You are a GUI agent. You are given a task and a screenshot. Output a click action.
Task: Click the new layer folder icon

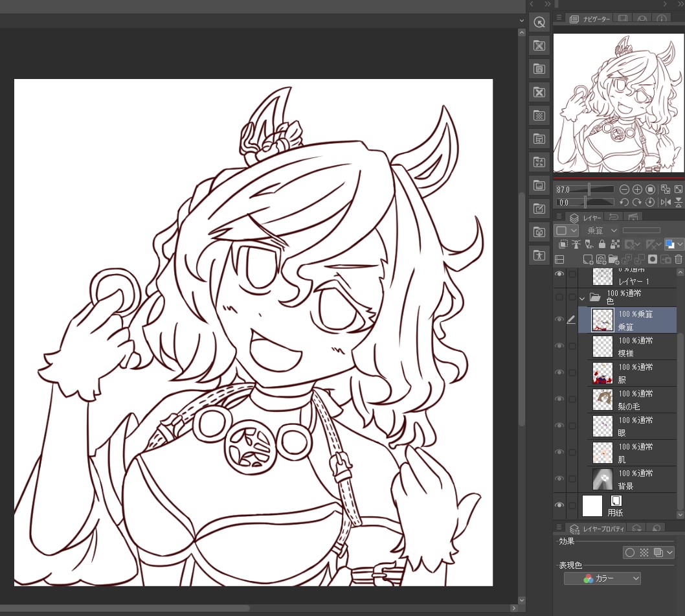[613, 260]
